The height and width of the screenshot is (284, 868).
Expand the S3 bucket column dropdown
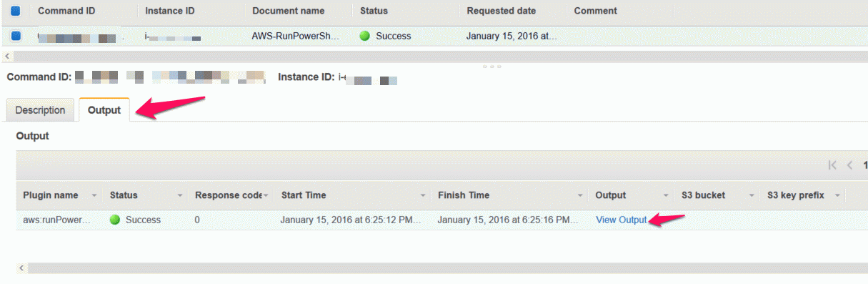click(x=752, y=195)
